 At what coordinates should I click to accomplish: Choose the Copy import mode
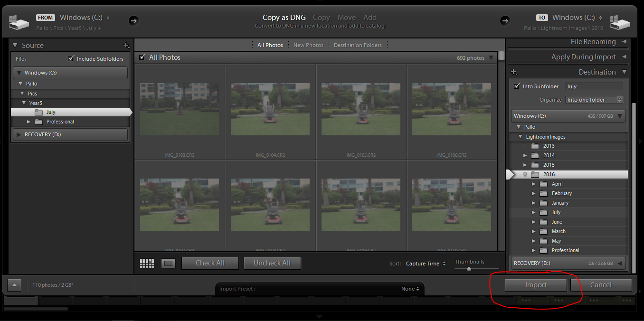coord(322,18)
